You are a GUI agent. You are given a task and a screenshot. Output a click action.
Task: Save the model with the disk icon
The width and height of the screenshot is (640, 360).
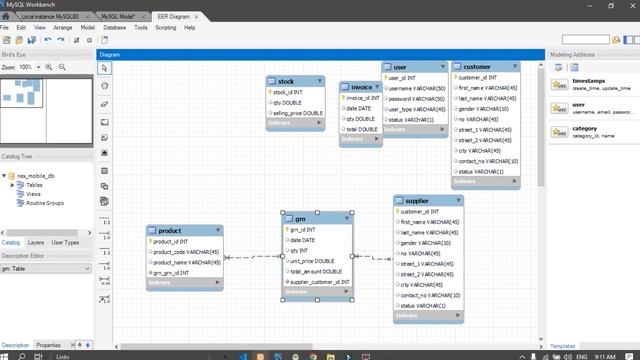[x=31, y=40]
